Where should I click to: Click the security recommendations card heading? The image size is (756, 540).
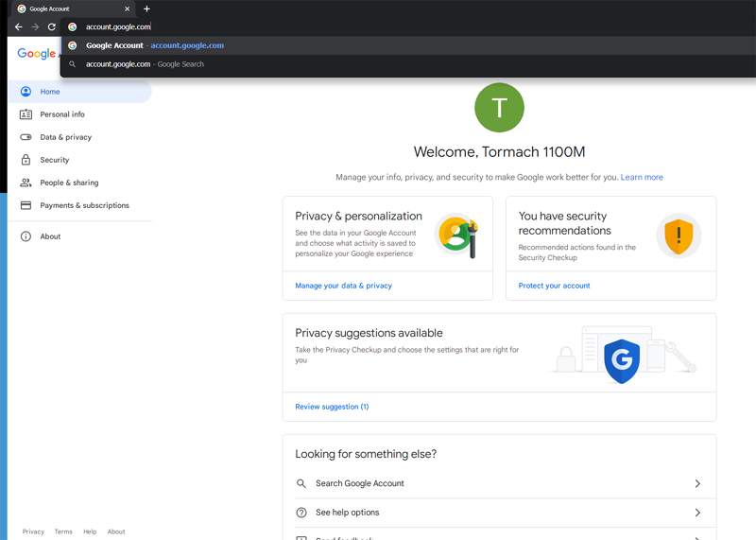point(564,223)
